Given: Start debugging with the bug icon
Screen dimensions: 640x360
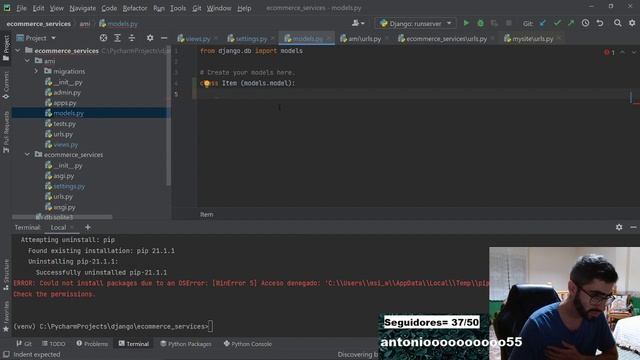Looking at the screenshot, I should pos(480,23).
